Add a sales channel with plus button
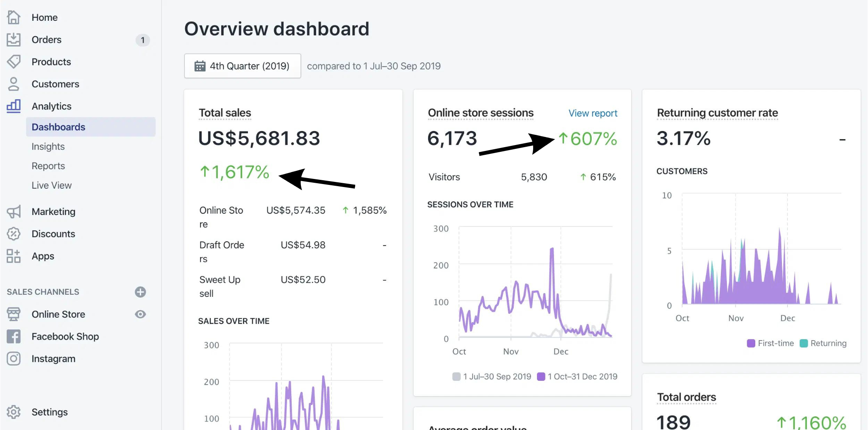 140,292
